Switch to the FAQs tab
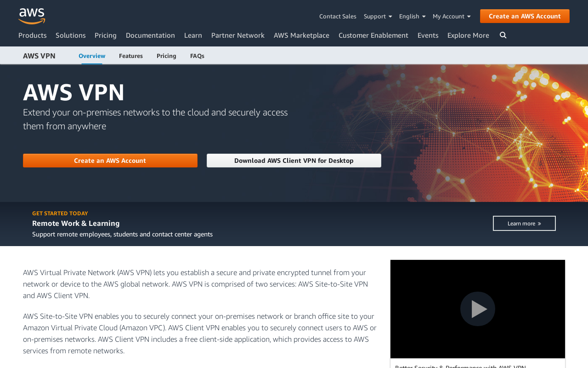This screenshot has height=368, width=588. click(197, 56)
